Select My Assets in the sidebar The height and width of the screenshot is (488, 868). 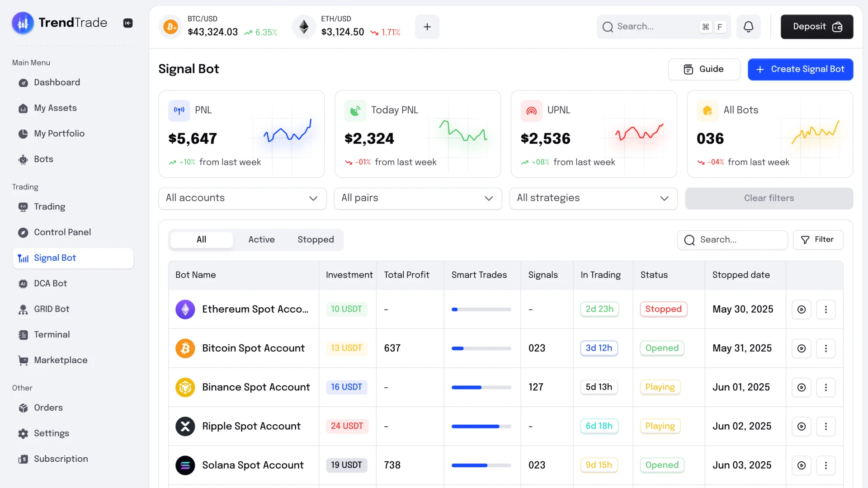56,108
